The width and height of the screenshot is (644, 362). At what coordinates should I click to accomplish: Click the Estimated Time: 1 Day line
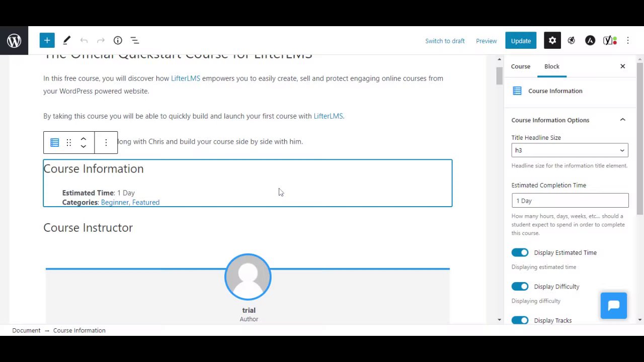[x=99, y=193]
